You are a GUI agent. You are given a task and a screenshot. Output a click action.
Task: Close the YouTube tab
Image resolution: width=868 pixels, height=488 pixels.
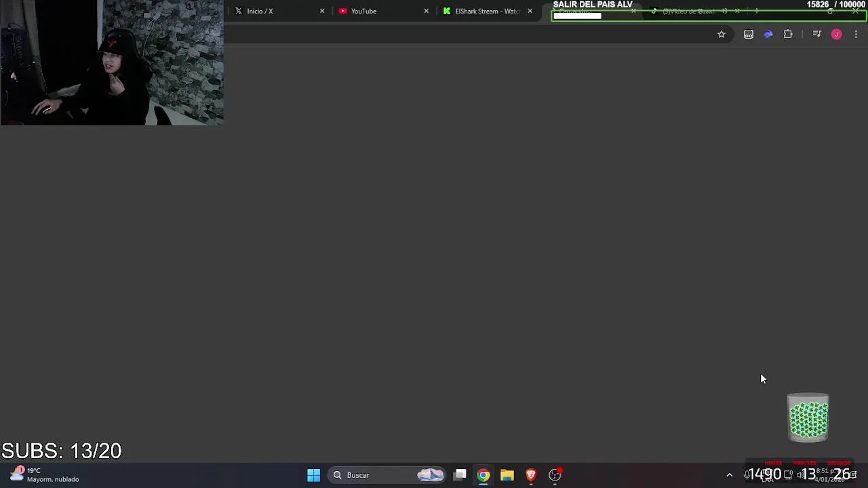coord(426,11)
